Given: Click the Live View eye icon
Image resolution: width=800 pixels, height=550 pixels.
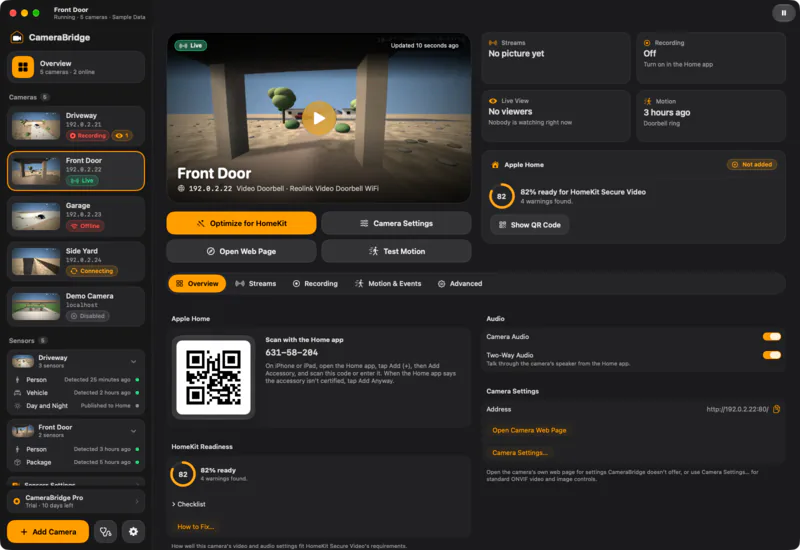Looking at the screenshot, I should click(x=493, y=101).
